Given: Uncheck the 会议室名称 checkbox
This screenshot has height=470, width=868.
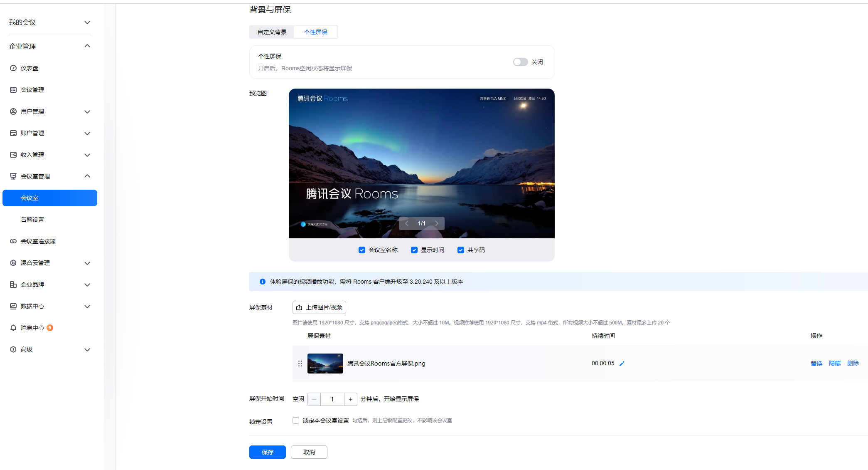Looking at the screenshot, I should point(362,250).
